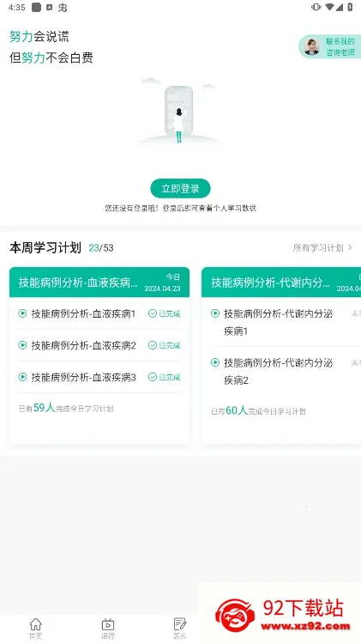Tap the Wi-Fi status bar icon
The width and height of the screenshot is (361, 644).
tap(329, 7)
